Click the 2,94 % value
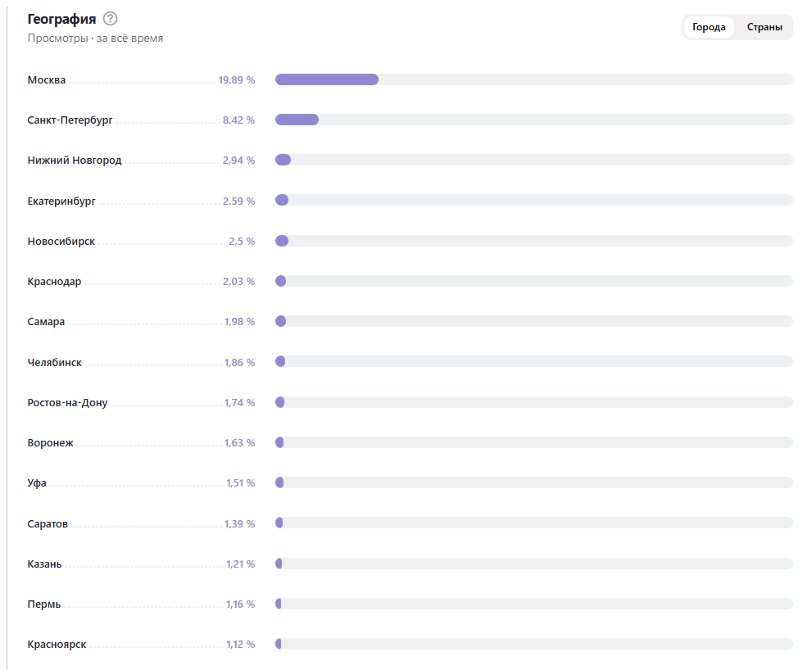812x670 pixels. tap(238, 161)
